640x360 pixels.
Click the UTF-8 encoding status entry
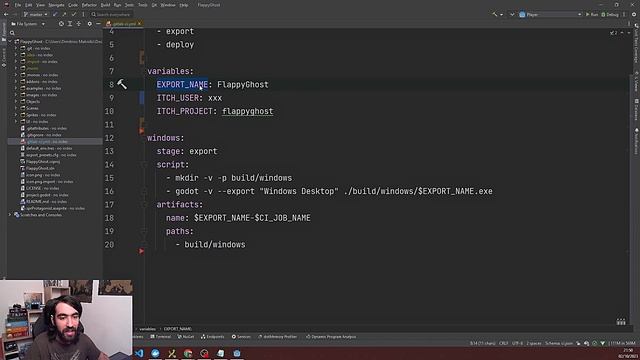[517, 343]
